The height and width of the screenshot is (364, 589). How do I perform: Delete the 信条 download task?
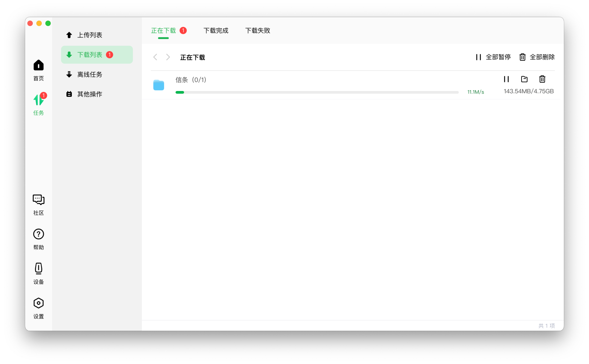(x=542, y=79)
